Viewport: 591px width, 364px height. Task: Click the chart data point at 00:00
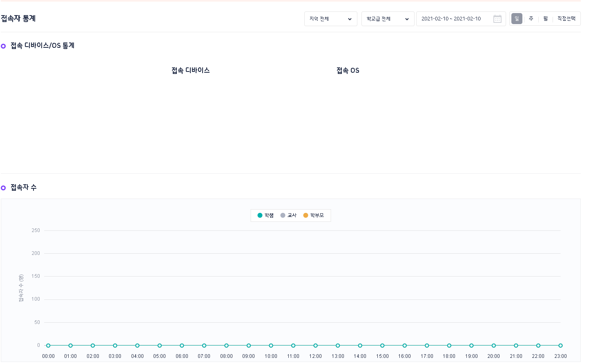[48, 346]
